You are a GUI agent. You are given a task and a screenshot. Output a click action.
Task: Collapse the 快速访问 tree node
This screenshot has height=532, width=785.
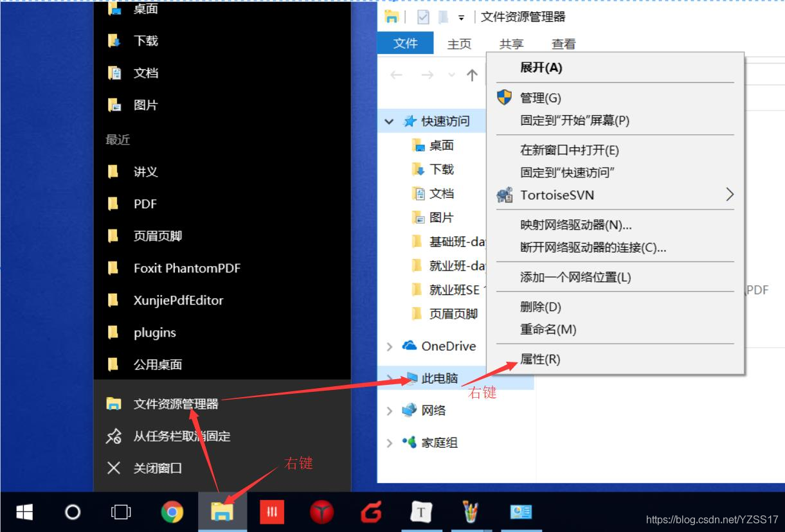[x=389, y=121]
